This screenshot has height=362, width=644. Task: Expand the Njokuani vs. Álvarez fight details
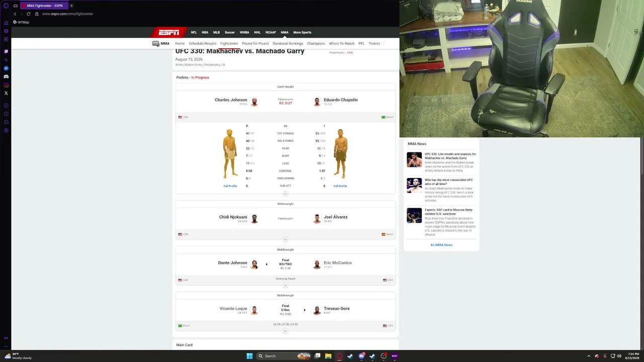coord(285,239)
